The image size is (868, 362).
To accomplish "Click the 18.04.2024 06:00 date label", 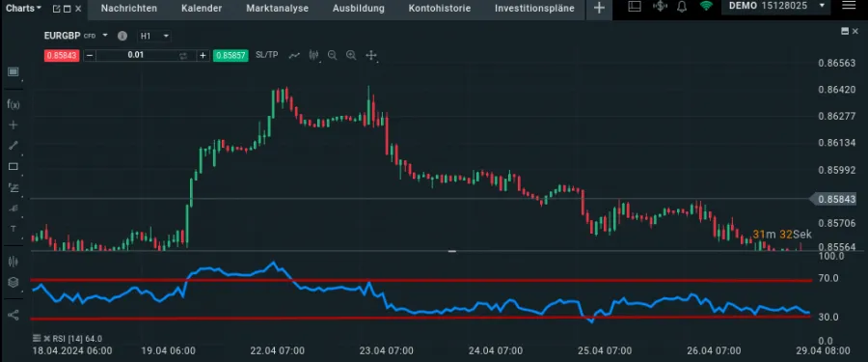I will (x=72, y=351).
